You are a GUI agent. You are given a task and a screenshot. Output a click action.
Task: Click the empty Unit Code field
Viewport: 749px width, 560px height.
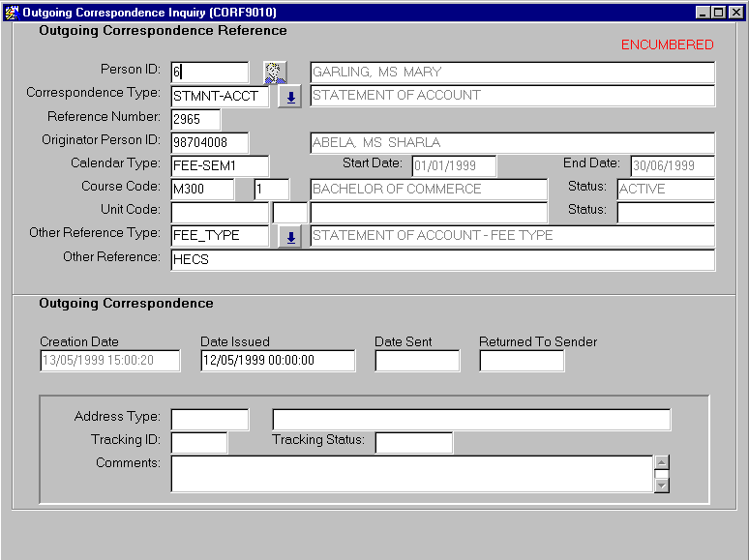point(220,213)
